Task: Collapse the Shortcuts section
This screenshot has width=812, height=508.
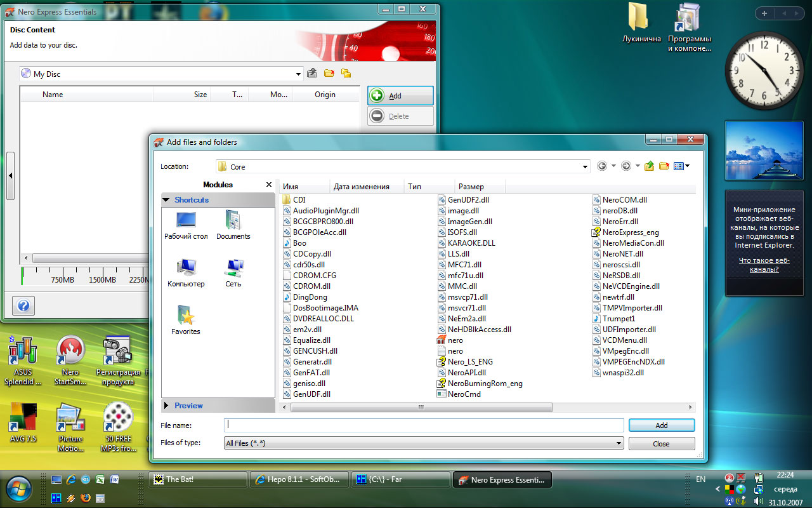Action: [191, 200]
